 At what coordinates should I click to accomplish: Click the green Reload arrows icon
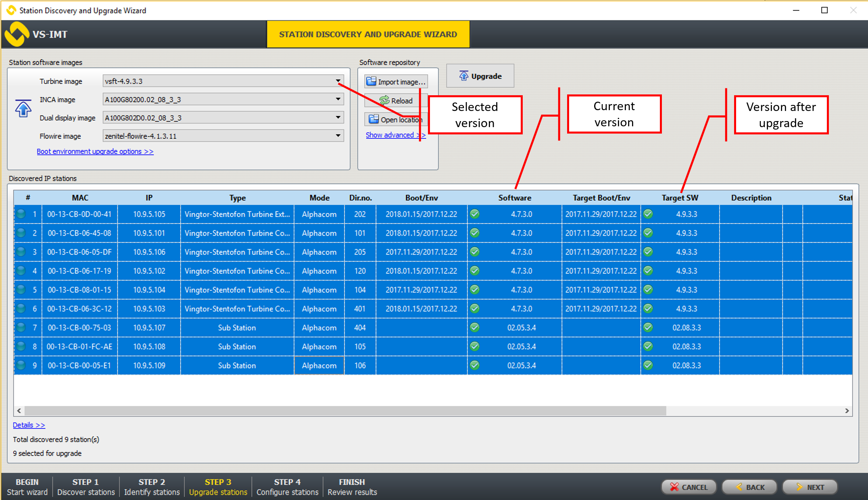384,100
